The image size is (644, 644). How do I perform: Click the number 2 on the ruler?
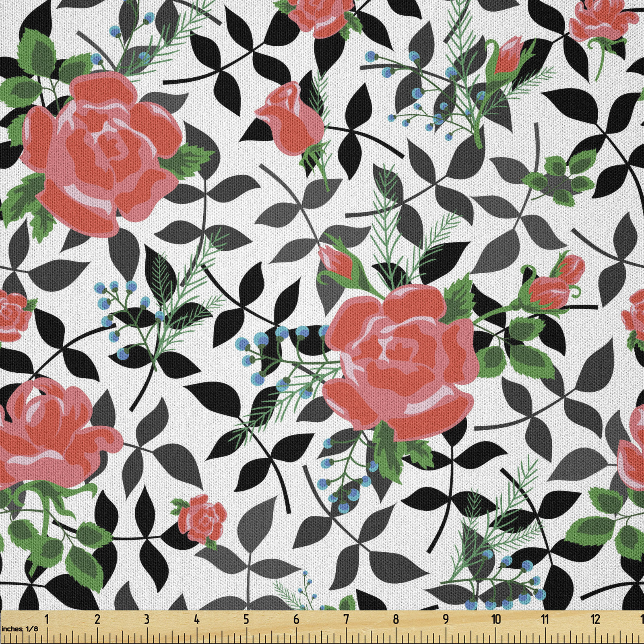(x=97, y=619)
